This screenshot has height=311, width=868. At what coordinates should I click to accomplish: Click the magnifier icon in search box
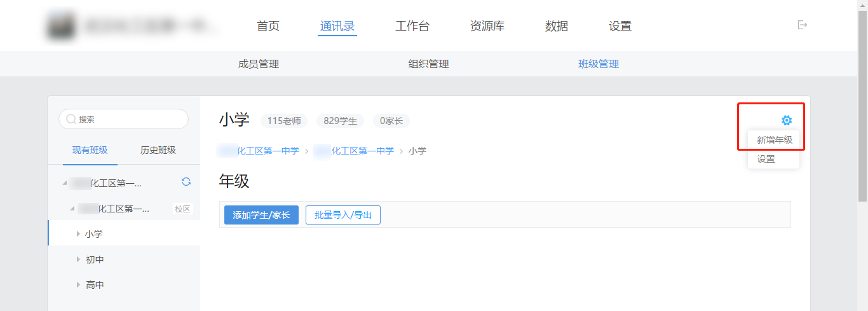click(71, 119)
